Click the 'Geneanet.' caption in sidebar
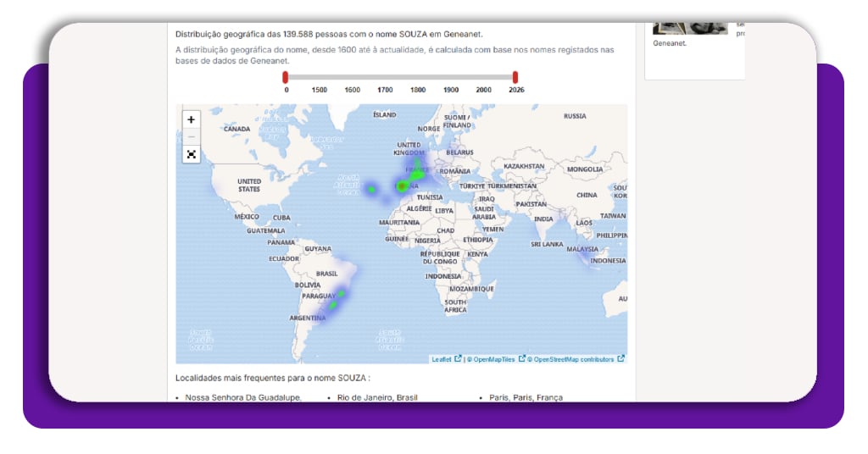 [x=670, y=43]
